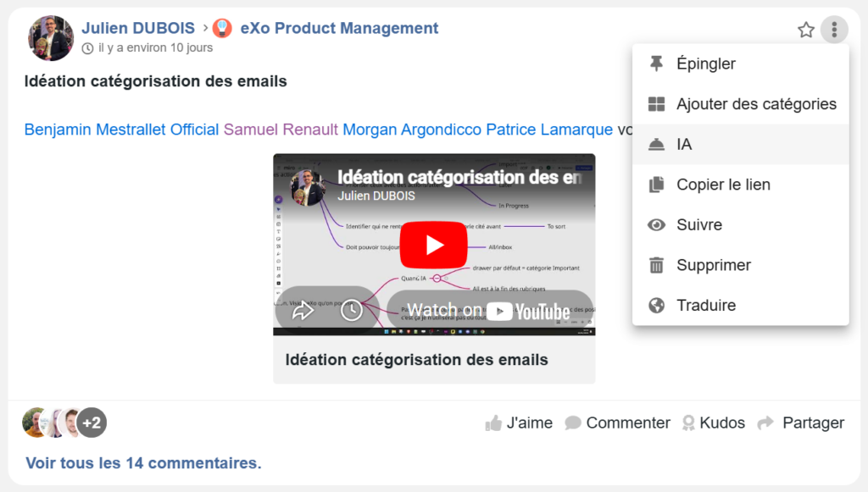This screenshot has width=868, height=492.
Task: Select Copier le lien option
Action: [722, 185]
